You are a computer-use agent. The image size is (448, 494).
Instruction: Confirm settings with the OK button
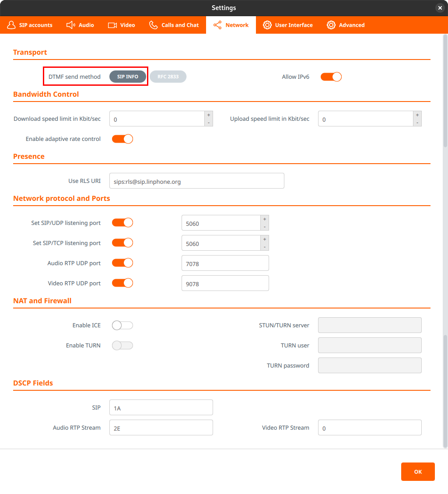[x=418, y=472]
